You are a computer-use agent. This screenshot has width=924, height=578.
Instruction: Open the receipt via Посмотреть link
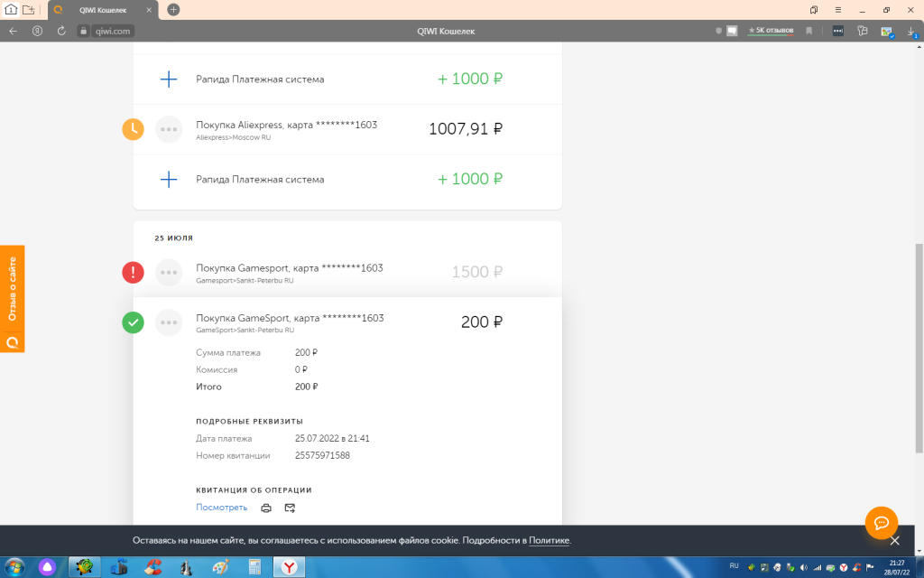click(x=222, y=508)
